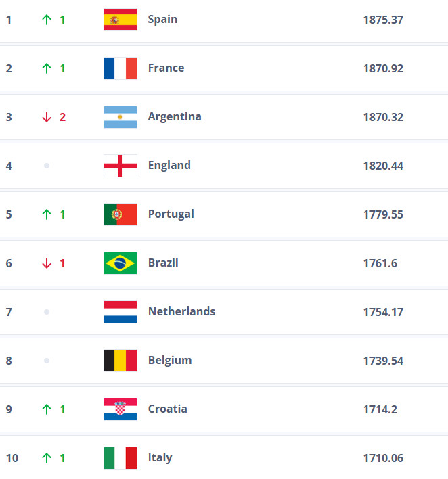
Task: Click Spain's points total 1875.37
Action: click(x=383, y=20)
